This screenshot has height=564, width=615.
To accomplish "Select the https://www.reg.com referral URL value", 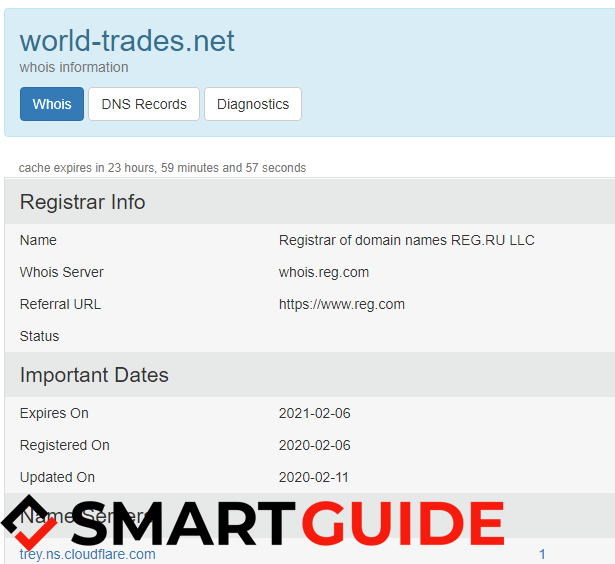I will (x=342, y=304).
